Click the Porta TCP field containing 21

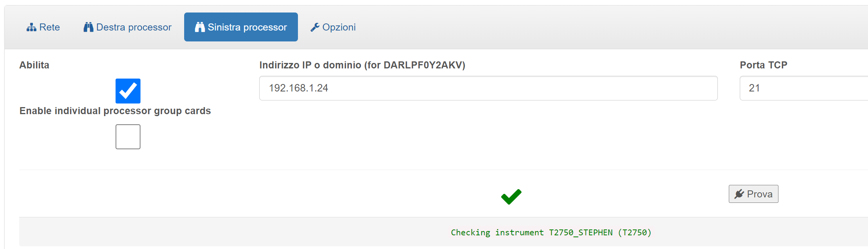[804, 88]
